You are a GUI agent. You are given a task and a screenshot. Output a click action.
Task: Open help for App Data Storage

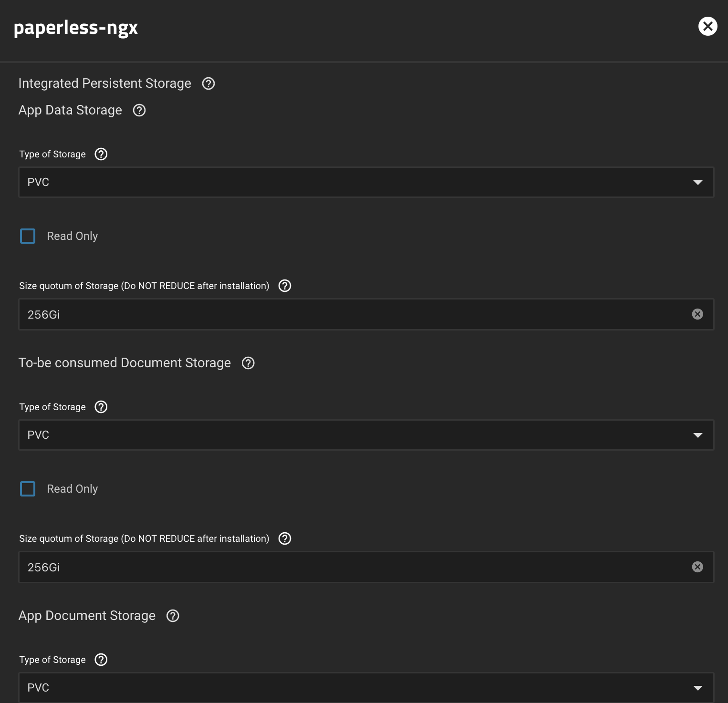tap(139, 110)
